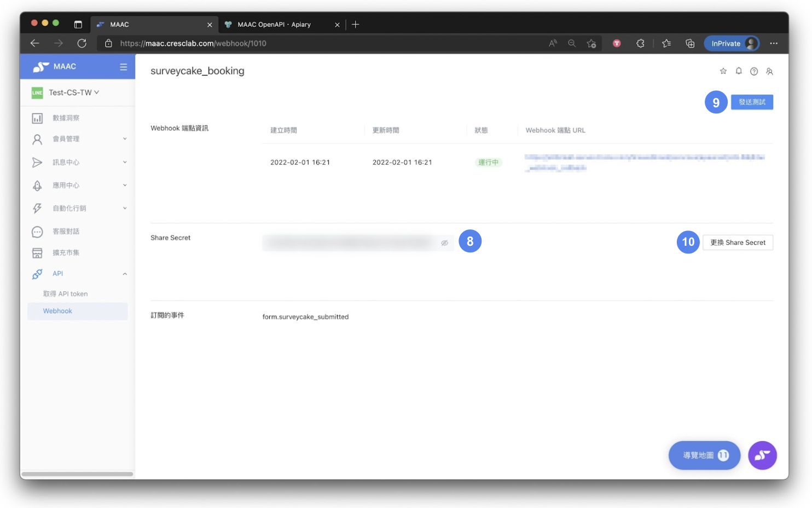Click the site lock icon in address bar
The image size is (812, 508).
pos(108,43)
